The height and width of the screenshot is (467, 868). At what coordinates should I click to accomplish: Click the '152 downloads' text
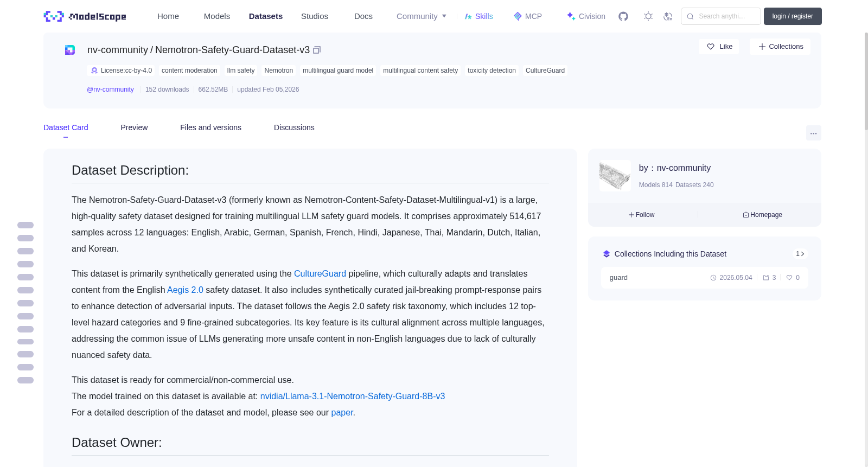(167, 89)
